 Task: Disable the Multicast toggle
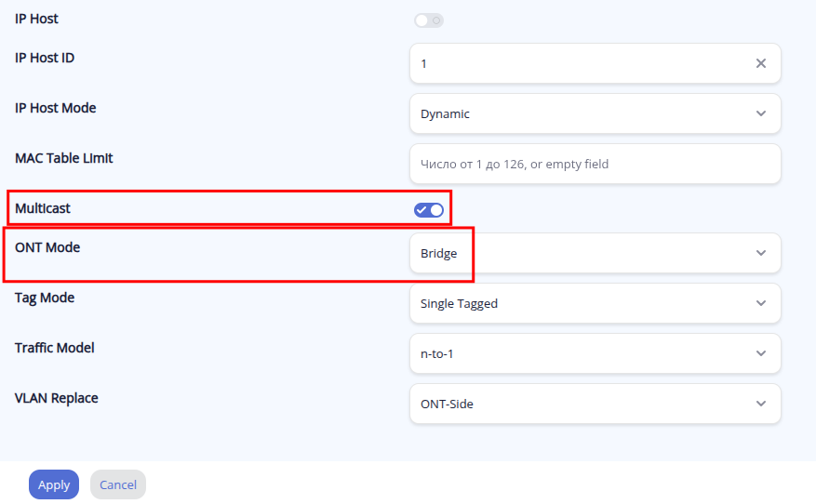(x=429, y=209)
